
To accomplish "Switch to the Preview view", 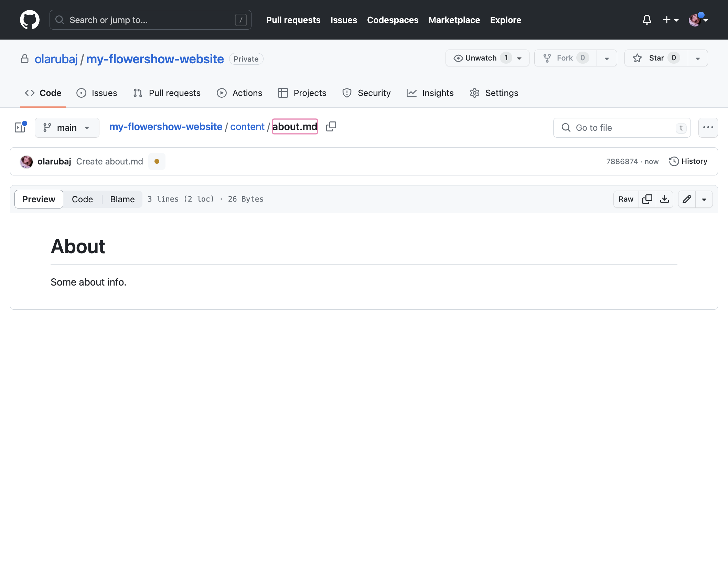I will pyautogui.click(x=39, y=199).
